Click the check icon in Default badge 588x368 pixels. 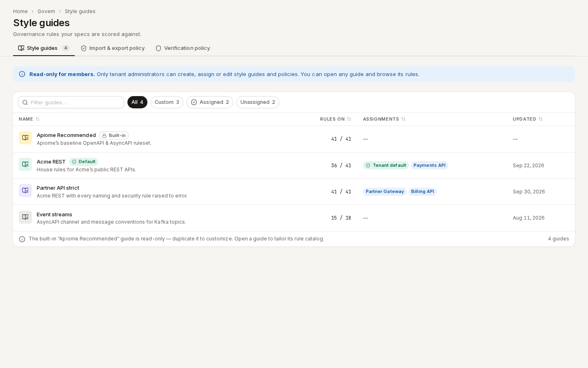click(74, 162)
